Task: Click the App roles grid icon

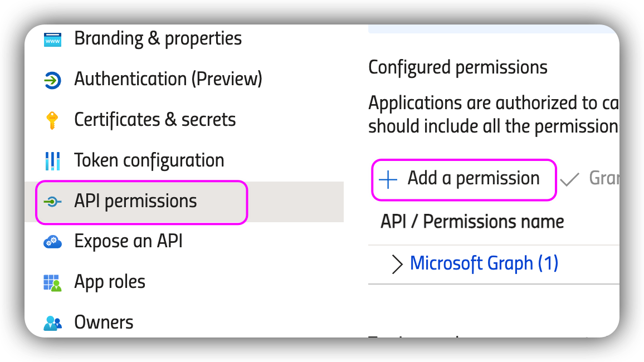Action: (52, 282)
